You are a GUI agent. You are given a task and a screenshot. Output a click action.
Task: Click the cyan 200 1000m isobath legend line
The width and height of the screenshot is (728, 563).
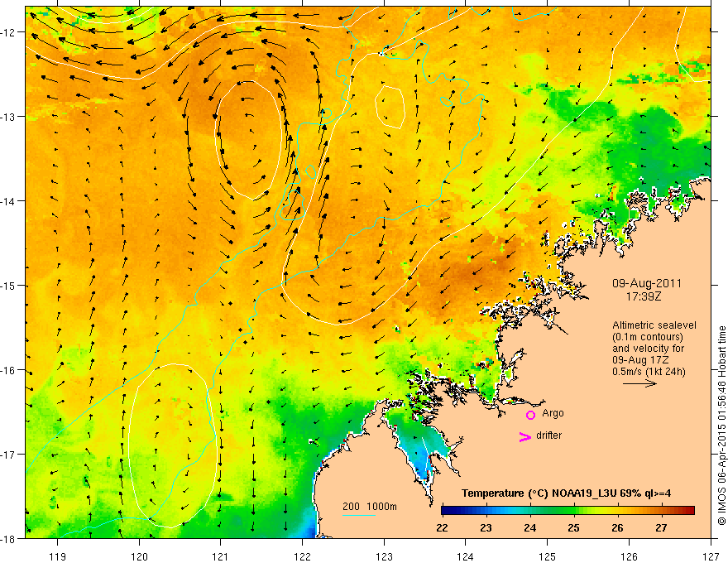pyautogui.click(x=359, y=515)
